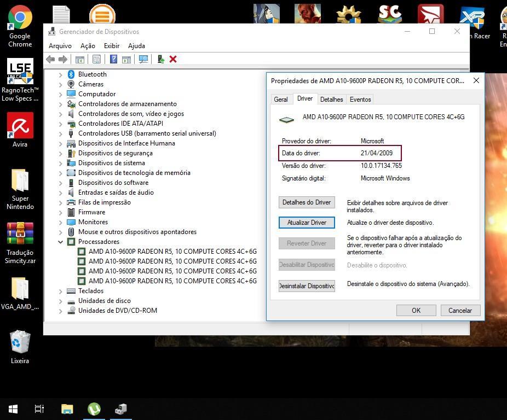Open the Arquivo menu
The height and width of the screenshot is (420, 507).
(x=60, y=46)
